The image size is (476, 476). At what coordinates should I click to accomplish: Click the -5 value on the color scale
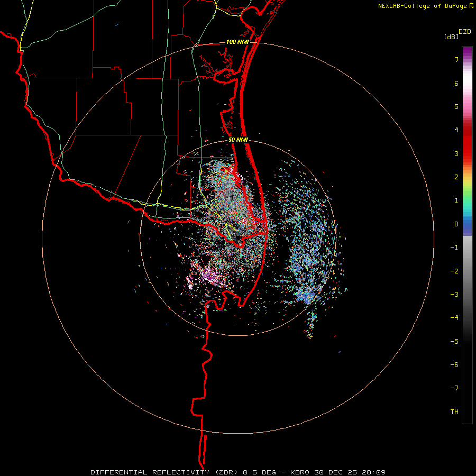tap(454, 342)
